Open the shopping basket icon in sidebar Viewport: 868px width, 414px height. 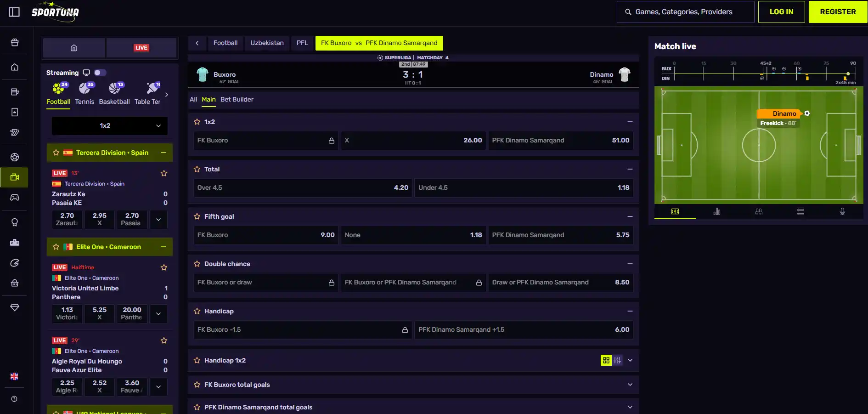(x=15, y=283)
